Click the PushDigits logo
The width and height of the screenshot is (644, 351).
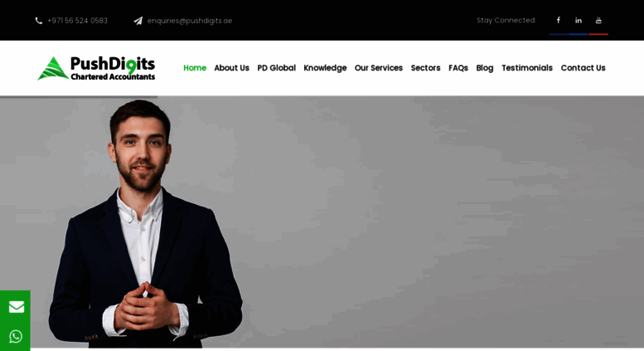tap(96, 68)
